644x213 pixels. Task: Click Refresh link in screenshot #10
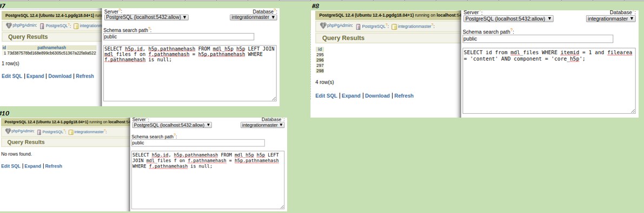click(54, 166)
